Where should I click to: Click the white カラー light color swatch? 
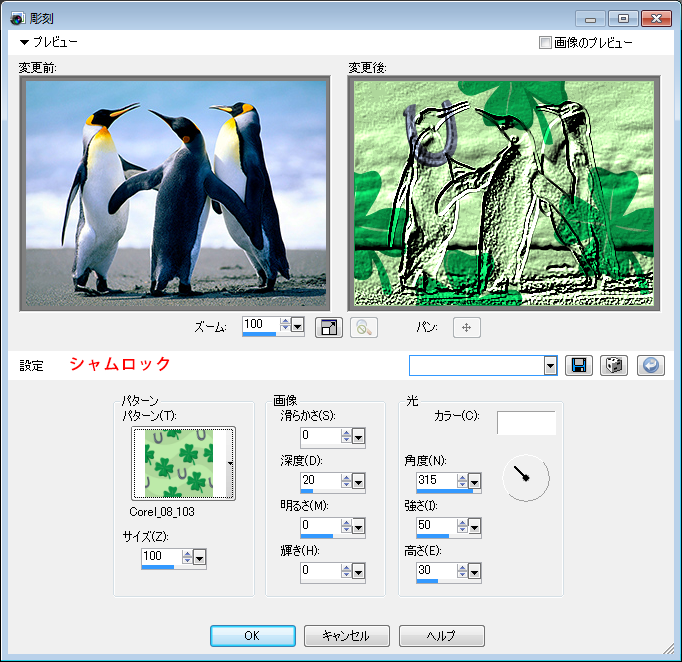[x=526, y=422]
